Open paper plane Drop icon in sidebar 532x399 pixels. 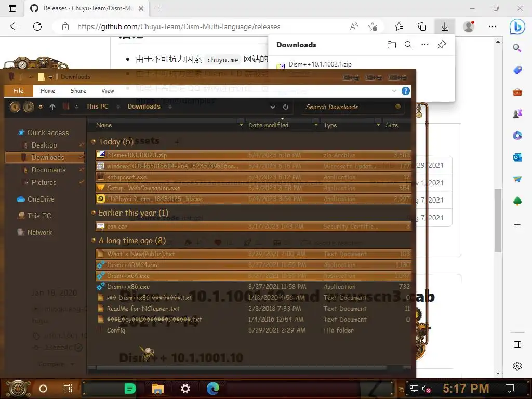[x=517, y=179]
